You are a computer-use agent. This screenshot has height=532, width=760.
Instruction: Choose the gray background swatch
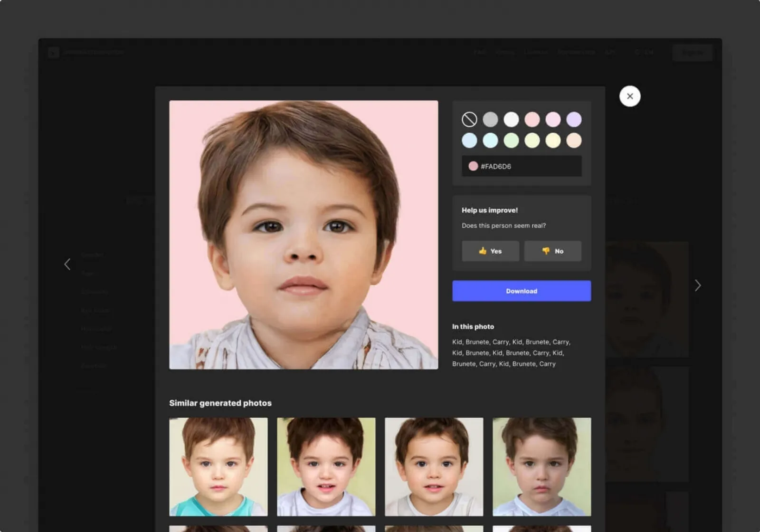click(490, 119)
